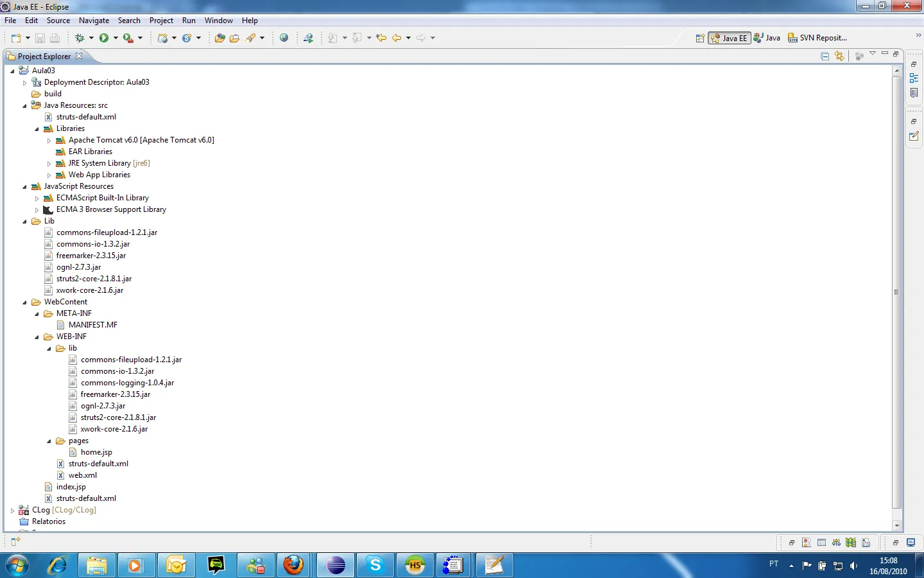Switch to the Java perspective
This screenshot has width=924, height=578.
click(767, 38)
